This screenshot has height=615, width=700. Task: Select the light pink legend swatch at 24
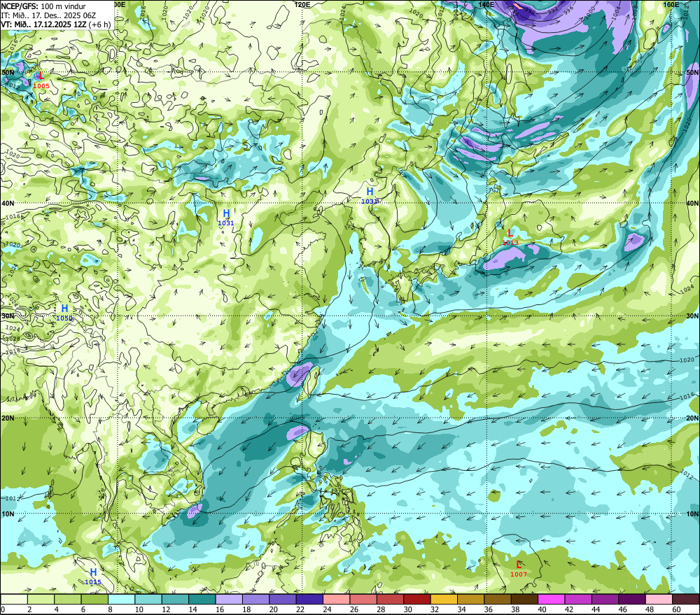pyautogui.click(x=337, y=599)
